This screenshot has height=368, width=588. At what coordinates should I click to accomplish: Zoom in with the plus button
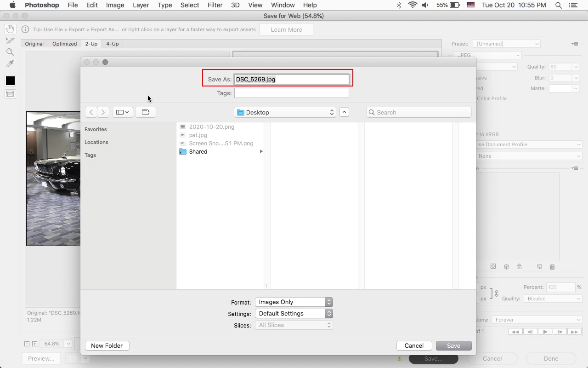(34, 344)
